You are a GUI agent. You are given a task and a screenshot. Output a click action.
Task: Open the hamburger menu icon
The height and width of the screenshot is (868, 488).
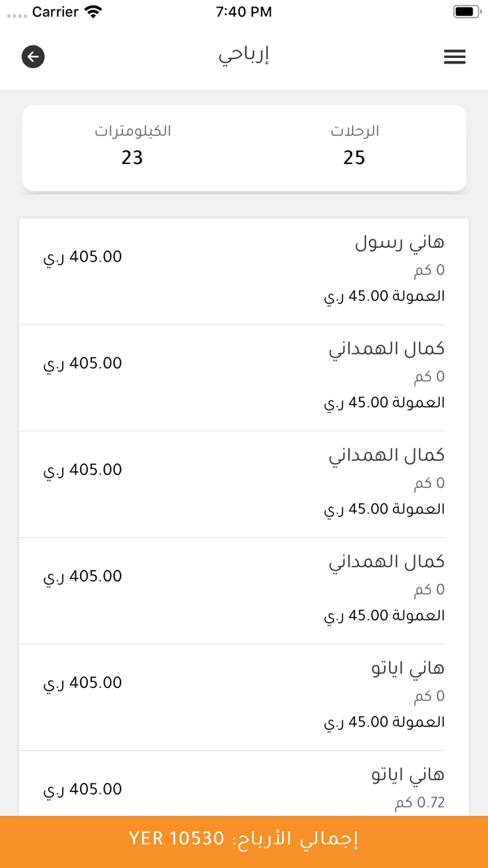[455, 57]
